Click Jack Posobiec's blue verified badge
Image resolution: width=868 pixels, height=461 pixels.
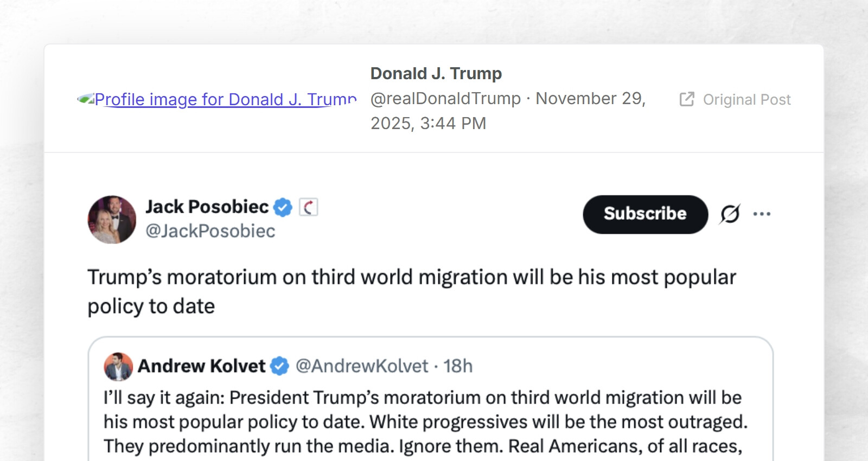click(x=283, y=207)
